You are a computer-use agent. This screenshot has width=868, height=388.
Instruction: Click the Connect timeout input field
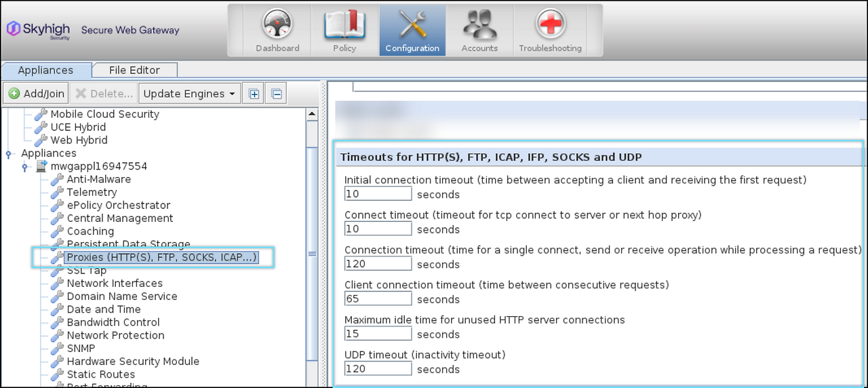pos(378,229)
